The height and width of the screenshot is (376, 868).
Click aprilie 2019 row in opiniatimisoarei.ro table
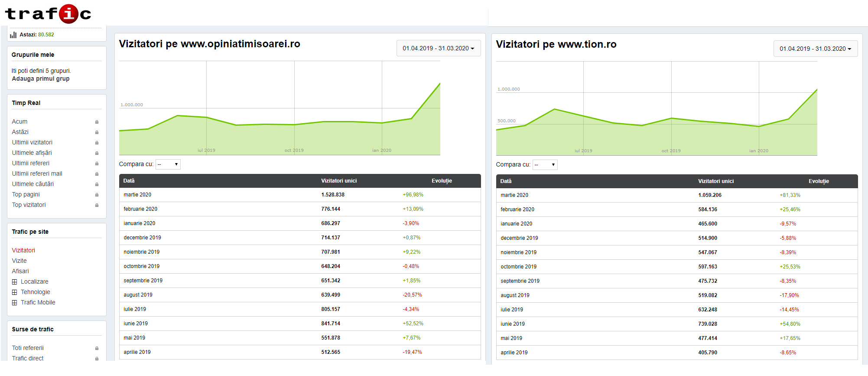(300, 352)
